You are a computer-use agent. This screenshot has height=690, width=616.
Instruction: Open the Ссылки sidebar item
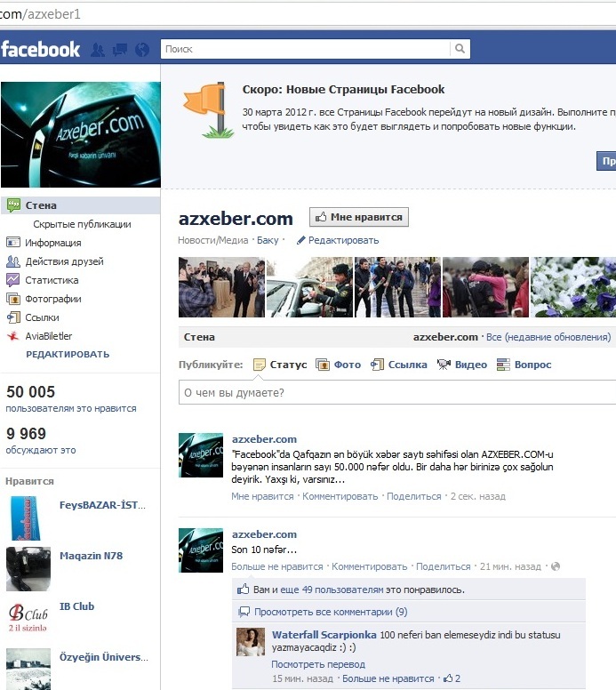(x=33, y=317)
